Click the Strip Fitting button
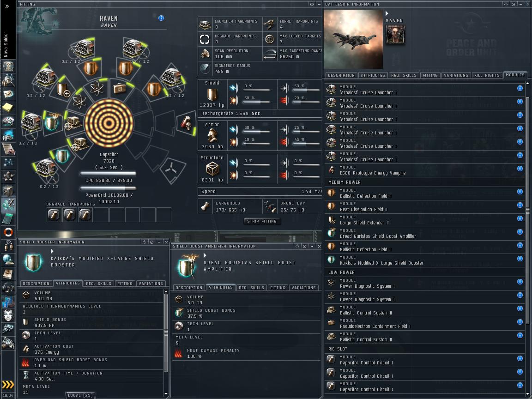 tap(261, 221)
